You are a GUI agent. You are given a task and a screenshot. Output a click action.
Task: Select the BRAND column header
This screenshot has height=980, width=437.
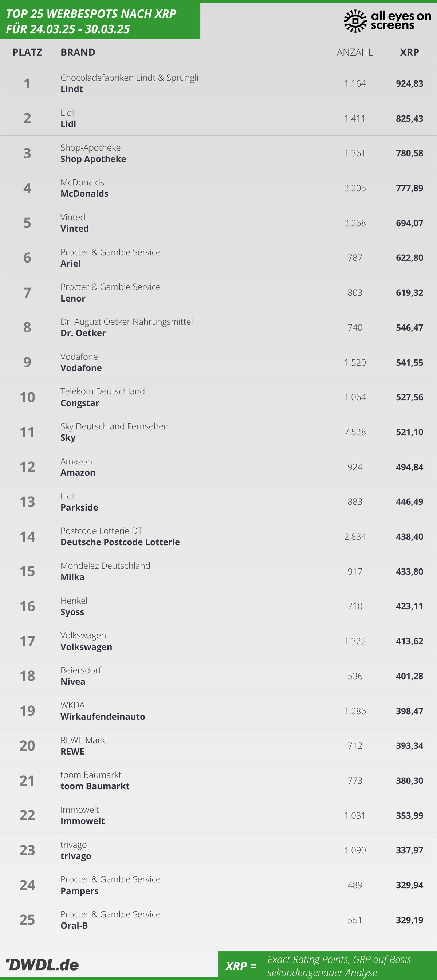[x=78, y=52]
